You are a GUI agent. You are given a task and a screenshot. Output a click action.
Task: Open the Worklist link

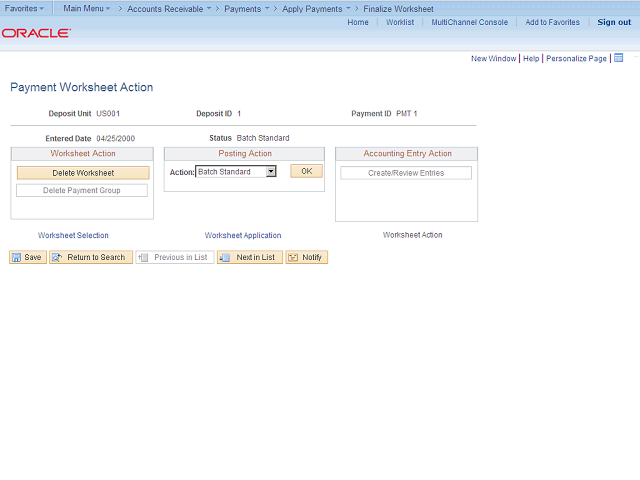(x=400, y=22)
